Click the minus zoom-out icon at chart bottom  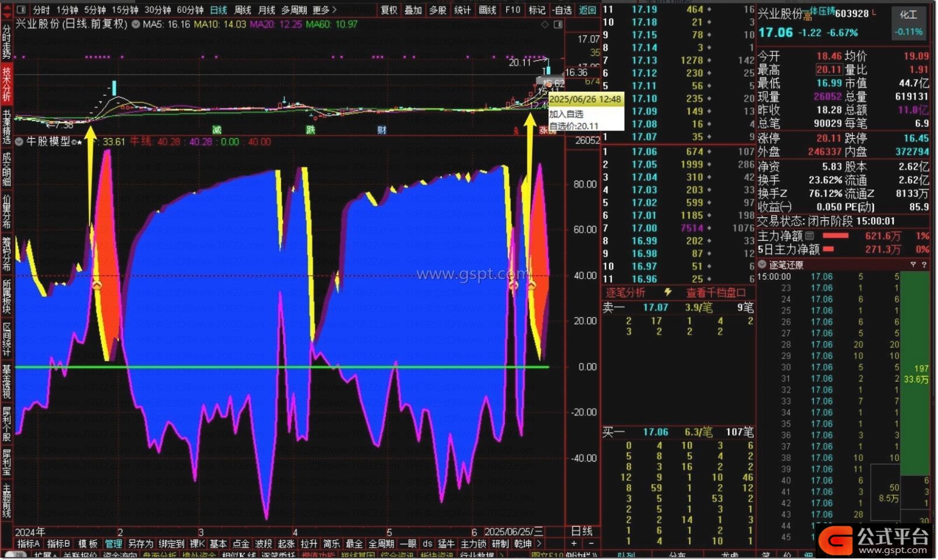[591, 544]
